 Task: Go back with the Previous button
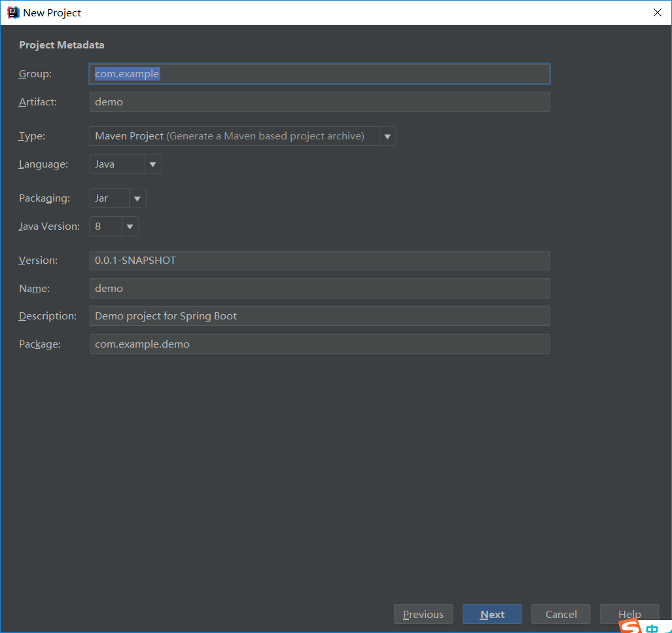tap(423, 614)
